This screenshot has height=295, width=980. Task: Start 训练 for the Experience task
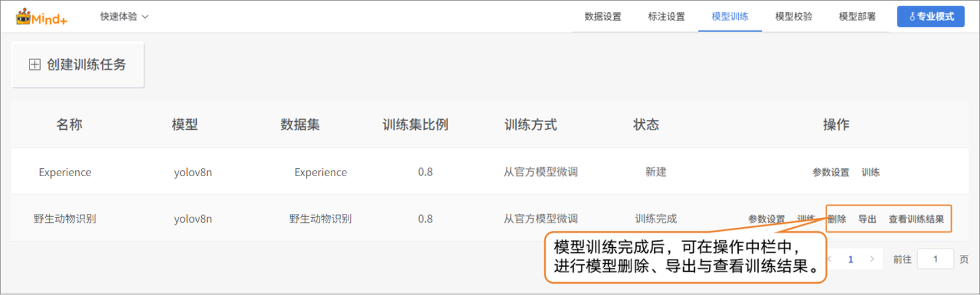pos(870,172)
